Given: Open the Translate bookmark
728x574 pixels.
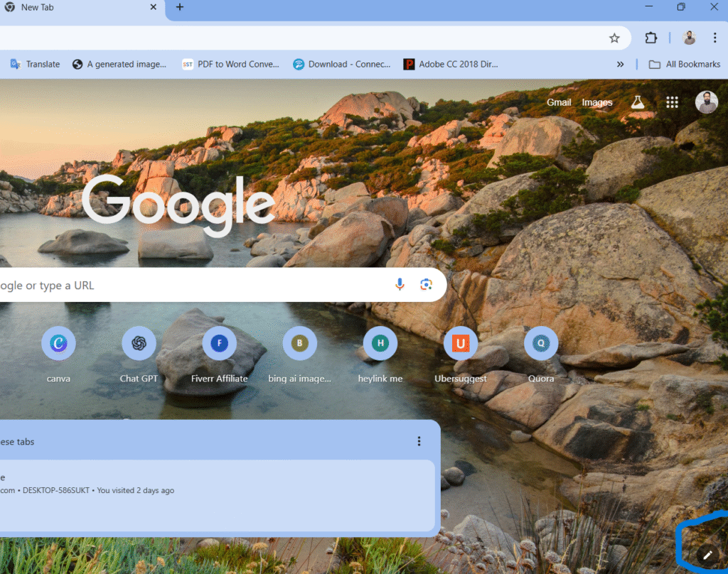Looking at the screenshot, I should point(34,64).
